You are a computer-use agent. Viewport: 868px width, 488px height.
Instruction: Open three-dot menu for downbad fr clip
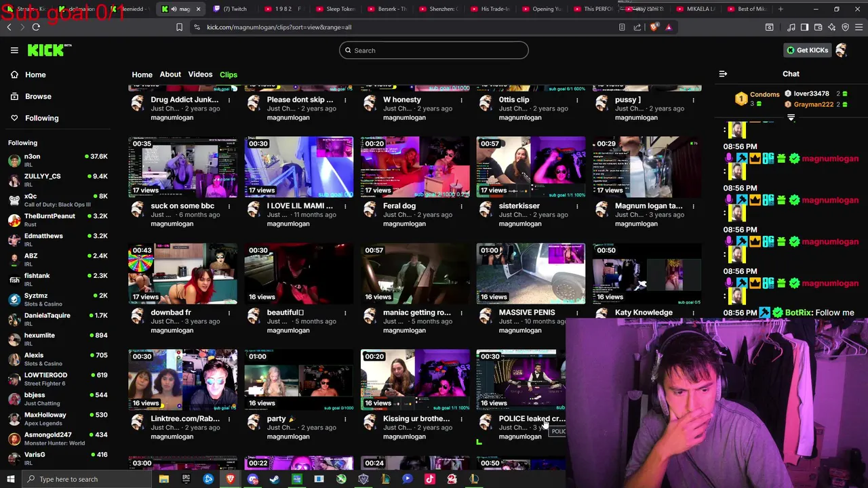(x=229, y=313)
